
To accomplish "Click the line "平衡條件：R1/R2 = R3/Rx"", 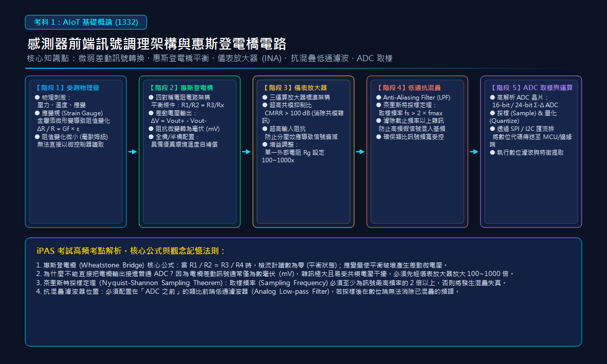I will pos(187,105).
